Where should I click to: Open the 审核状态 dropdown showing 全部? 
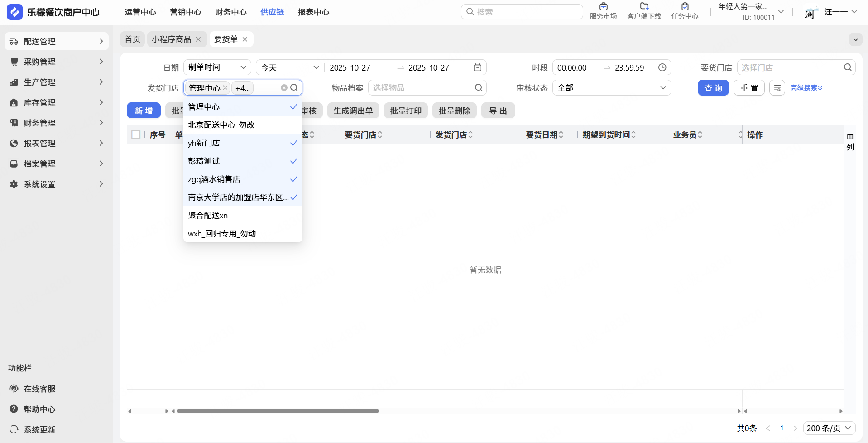(611, 88)
